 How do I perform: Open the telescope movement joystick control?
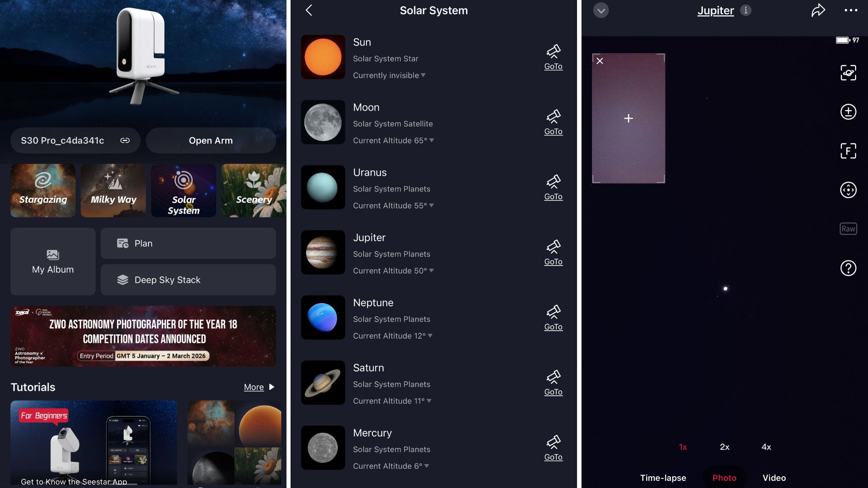point(848,190)
